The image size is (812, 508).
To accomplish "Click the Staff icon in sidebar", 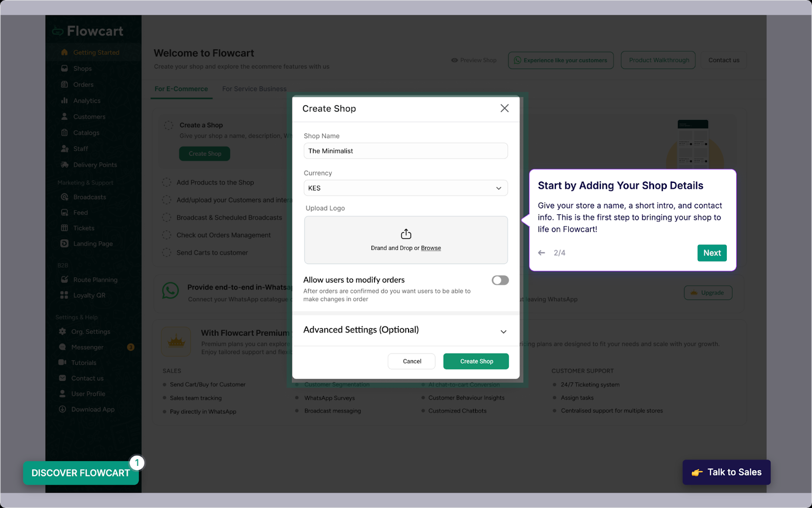I will (x=64, y=149).
